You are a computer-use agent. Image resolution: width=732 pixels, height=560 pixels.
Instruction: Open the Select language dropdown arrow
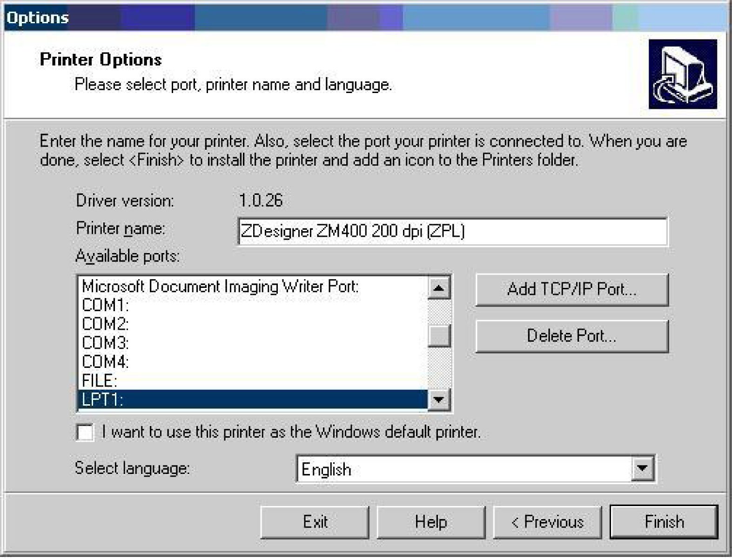(x=643, y=468)
